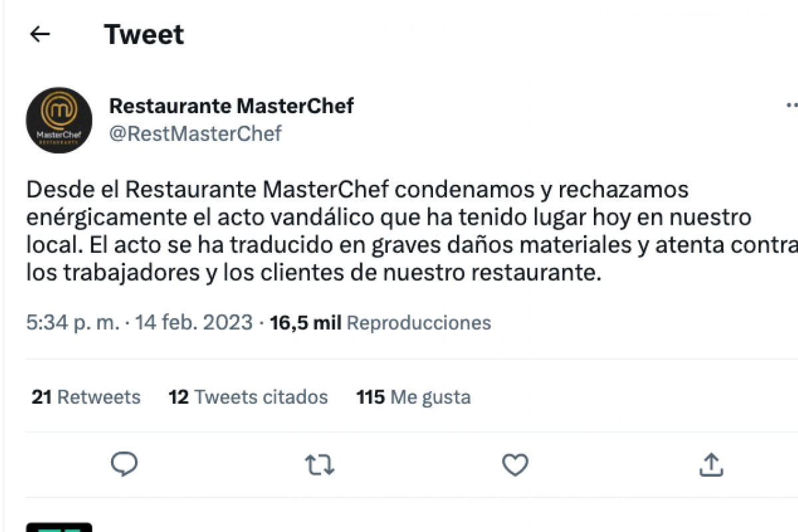798x532 pixels.
Task: See who gave the 115 Me gusta
Action: click(414, 398)
